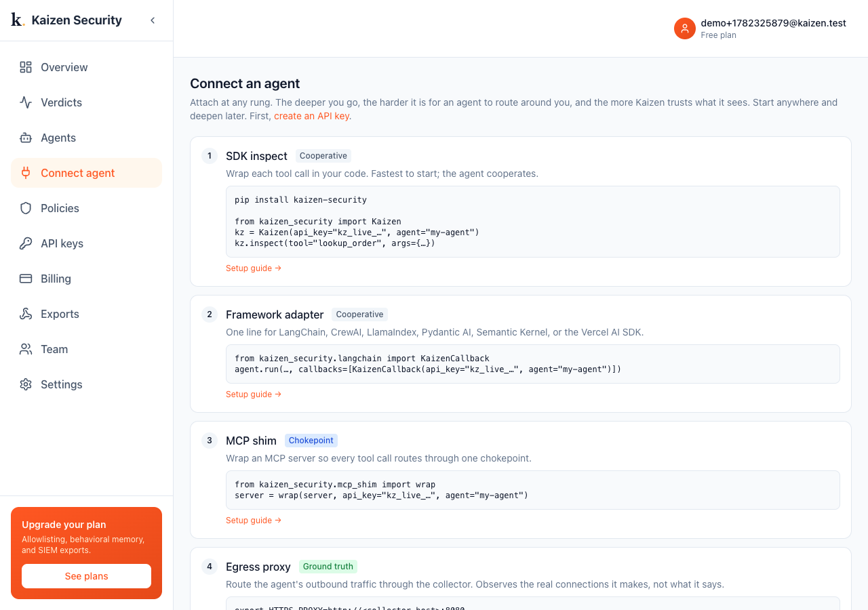The image size is (868, 610).
Task: Open the Agents section
Action: 86,138
